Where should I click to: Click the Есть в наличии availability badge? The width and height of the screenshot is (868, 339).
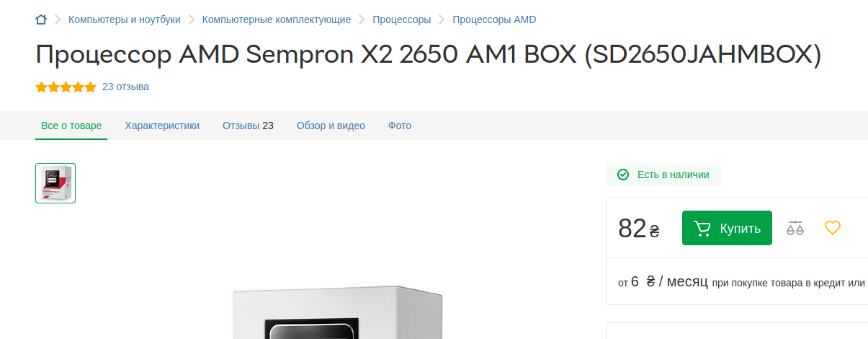pyautogui.click(x=663, y=175)
